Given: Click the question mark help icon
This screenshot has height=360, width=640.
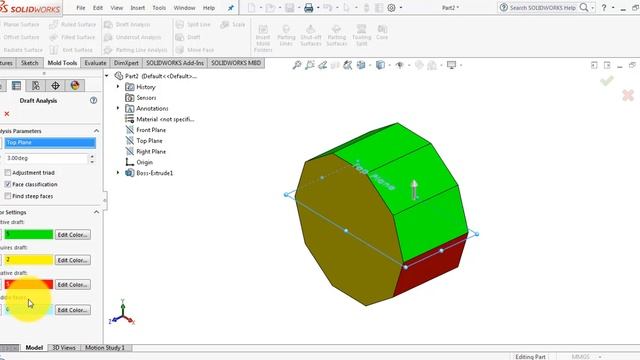Looking at the screenshot, I should pyautogui.click(x=604, y=7).
